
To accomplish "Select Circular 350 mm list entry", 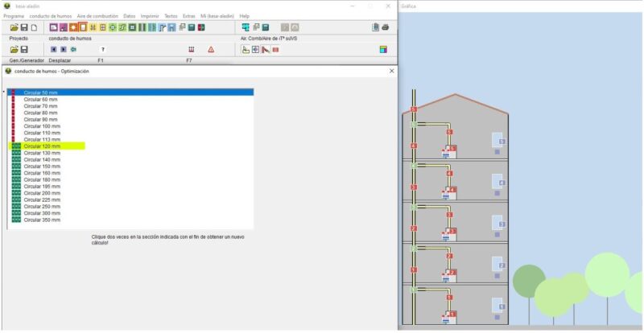I will pyautogui.click(x=40, y=220).
